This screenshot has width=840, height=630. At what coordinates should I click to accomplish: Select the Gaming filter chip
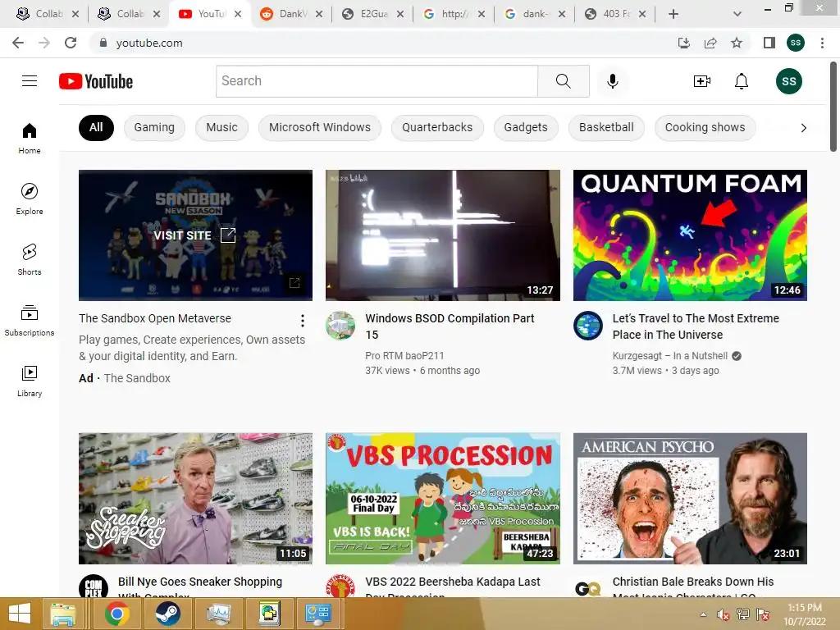154,127
